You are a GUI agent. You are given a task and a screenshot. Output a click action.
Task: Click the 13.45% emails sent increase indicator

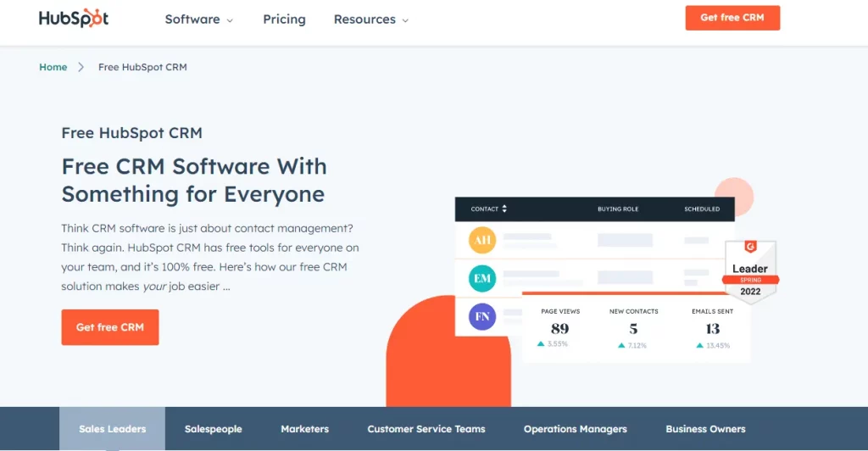(713, 345)
